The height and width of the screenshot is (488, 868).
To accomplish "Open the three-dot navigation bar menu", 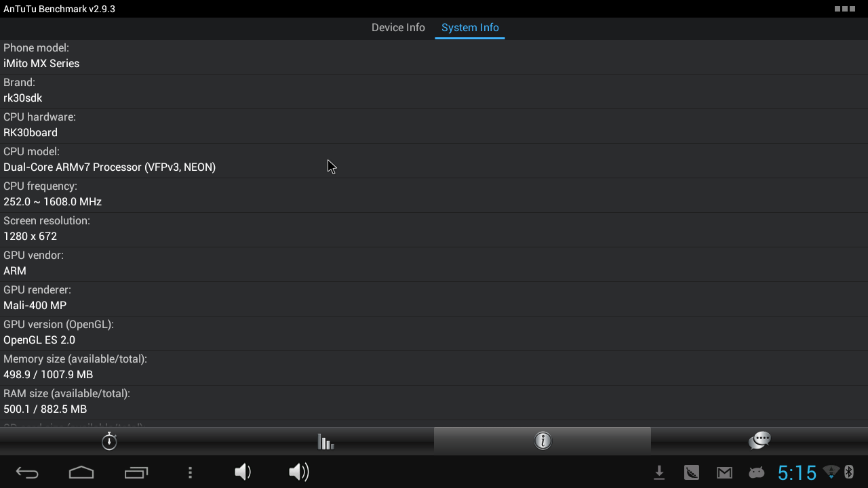I will pos(190,472).
